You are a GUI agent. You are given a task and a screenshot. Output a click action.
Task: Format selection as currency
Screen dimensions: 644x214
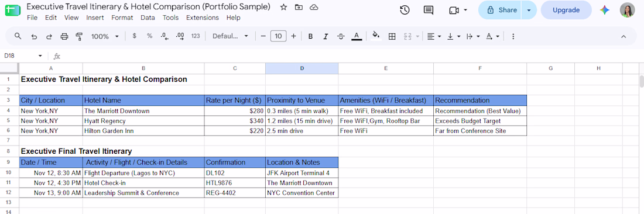coord(134,36)
